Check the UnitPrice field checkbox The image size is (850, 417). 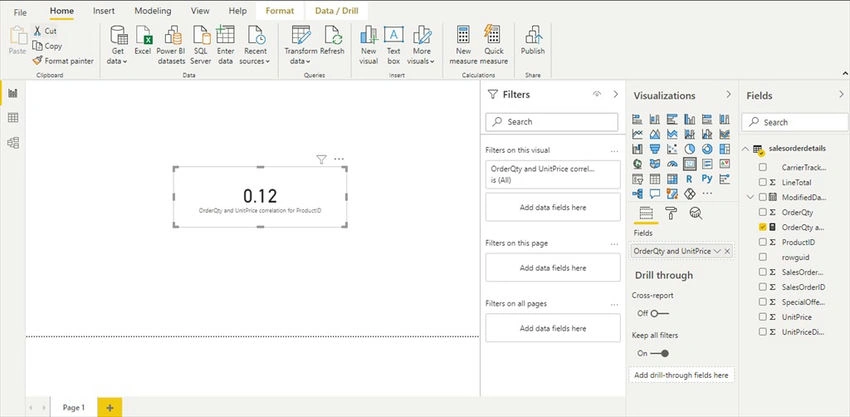tap(763, 317)
